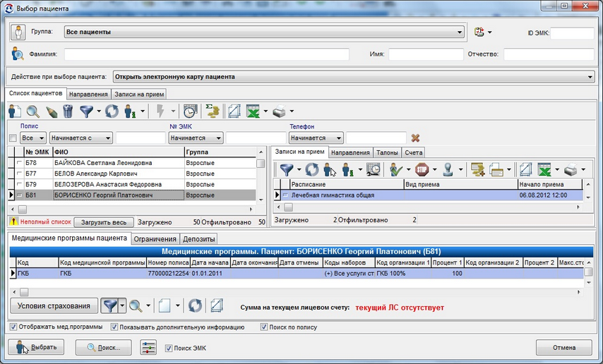Select the patient row БЕЛОВ Александр Карлович

point(132,174)
